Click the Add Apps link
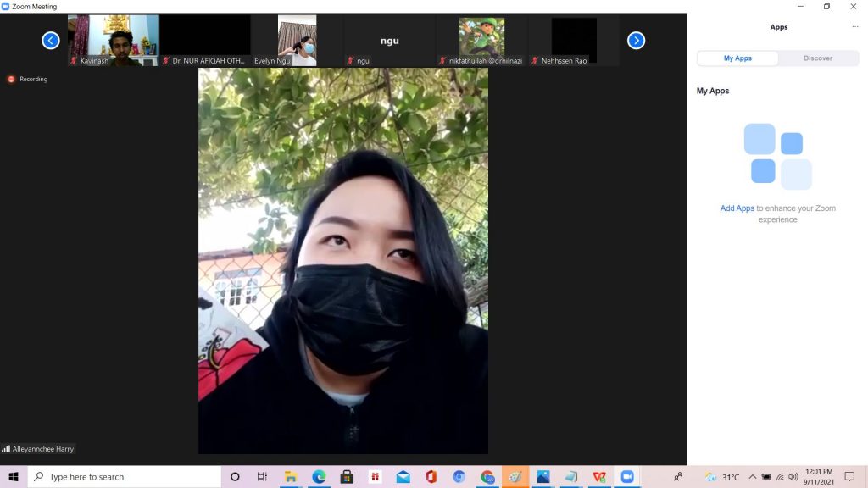868x488 pixels. click(x=737, y=208)
